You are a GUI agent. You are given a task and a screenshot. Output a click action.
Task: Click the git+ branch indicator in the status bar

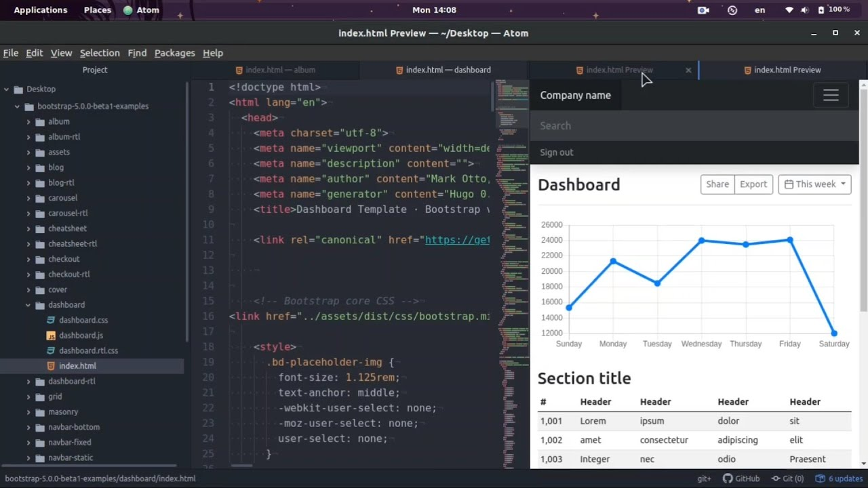pyautogui.click(x=703, y=478)
